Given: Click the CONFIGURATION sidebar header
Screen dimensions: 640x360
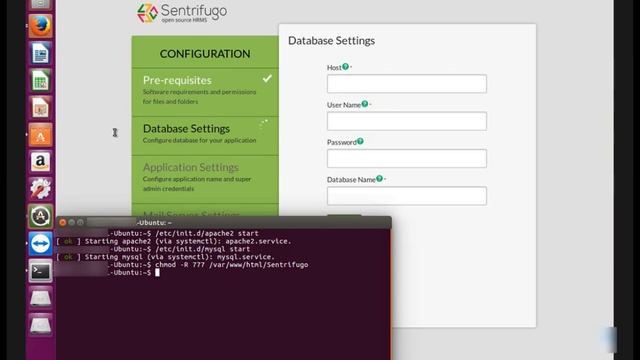Looking at the screenshot, I should pyautogui.click(x=205, y=54).
